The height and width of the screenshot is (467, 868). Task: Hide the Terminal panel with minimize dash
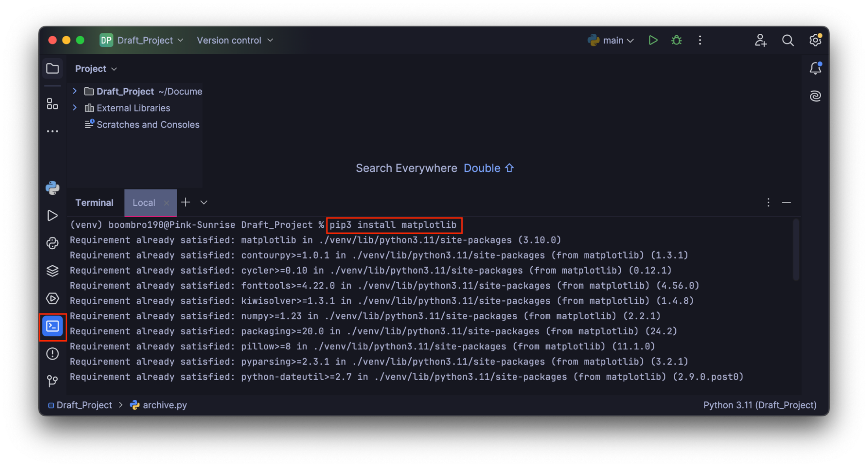coord(786,203)
